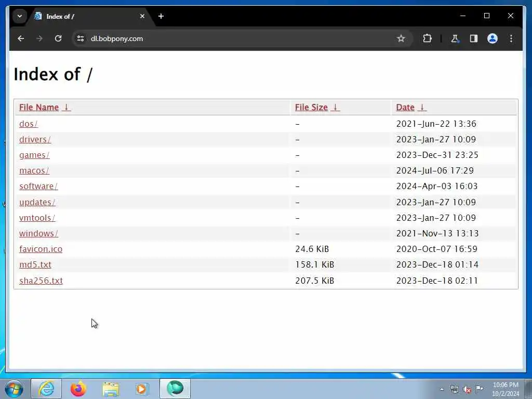
Task: Select date '2023-Dec-18 02:11'
Action: click(x=437, y=281)
